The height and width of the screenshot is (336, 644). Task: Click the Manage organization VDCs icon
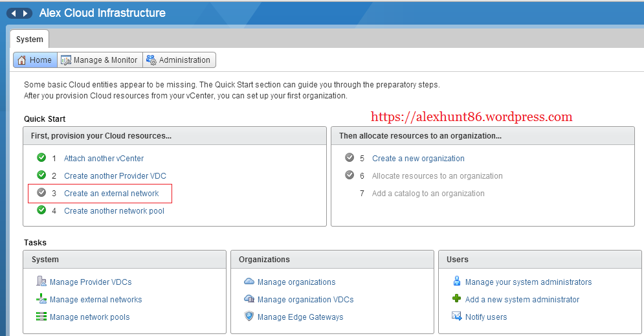click(249, 299)
